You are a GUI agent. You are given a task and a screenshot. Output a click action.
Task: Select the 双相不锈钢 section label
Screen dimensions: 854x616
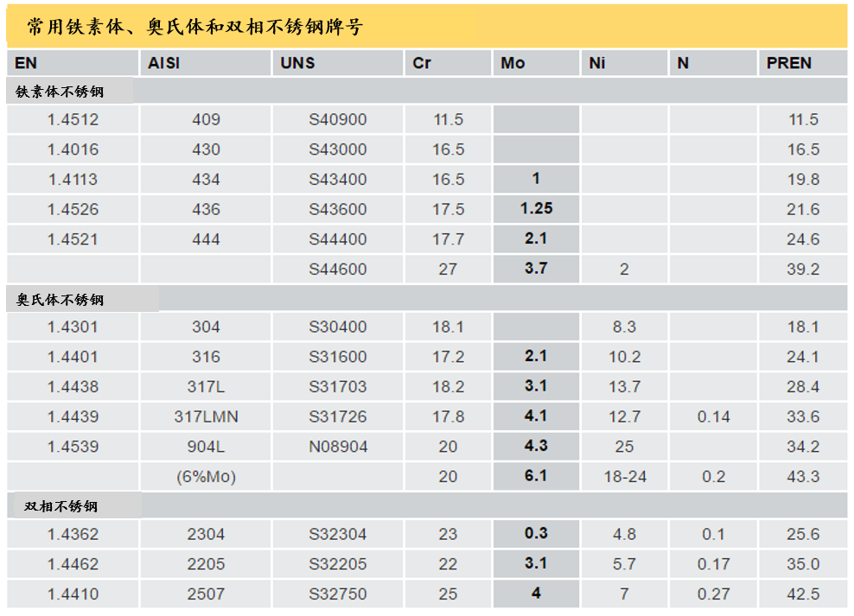[61, 506]
